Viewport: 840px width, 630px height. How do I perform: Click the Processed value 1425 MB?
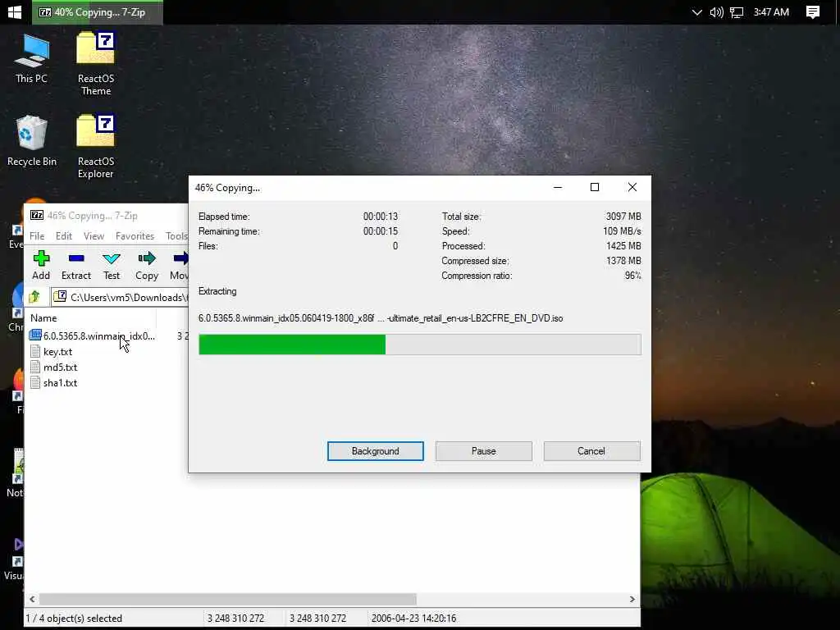[x=623, y=246]
